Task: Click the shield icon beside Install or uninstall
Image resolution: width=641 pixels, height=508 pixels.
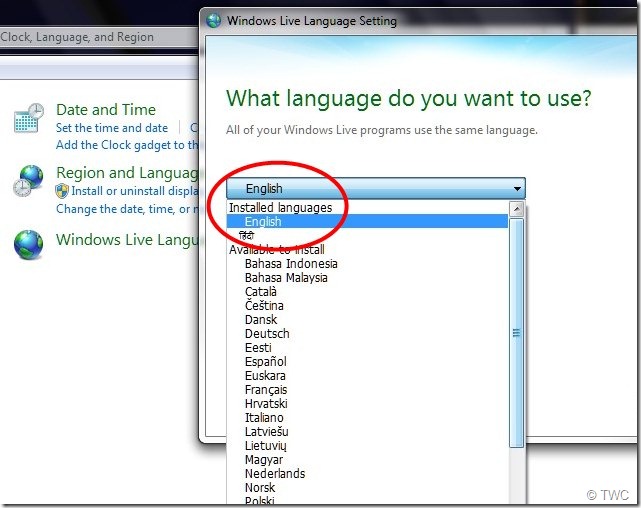Action: 62,191
